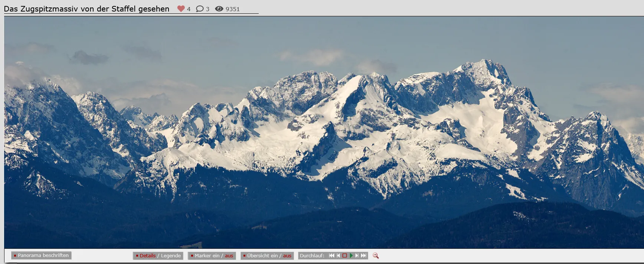
Task: Turn Marker ein
Action: [x=207, y=255]
